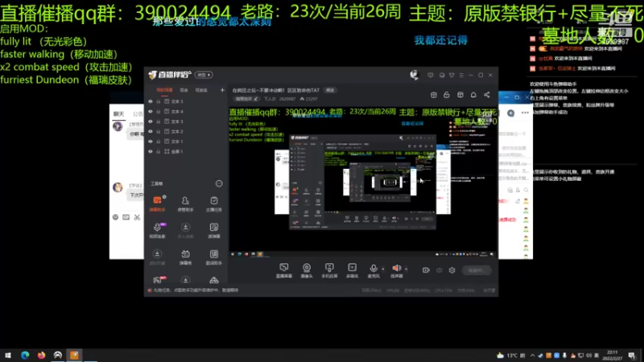This screenshot has height=362, width=644.
Task: Open the hamburger menu in title bar
Action: click(461, 75)
